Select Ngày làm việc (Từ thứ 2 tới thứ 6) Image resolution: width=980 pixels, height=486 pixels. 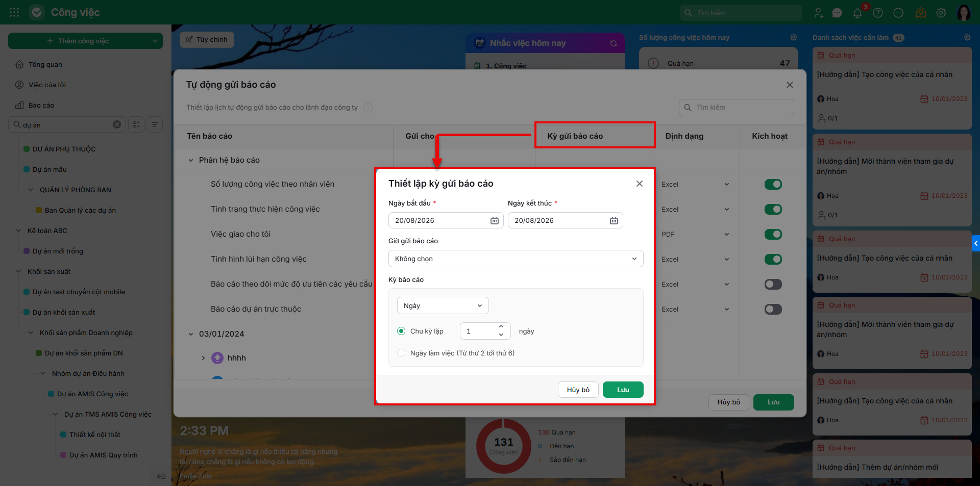401,353
